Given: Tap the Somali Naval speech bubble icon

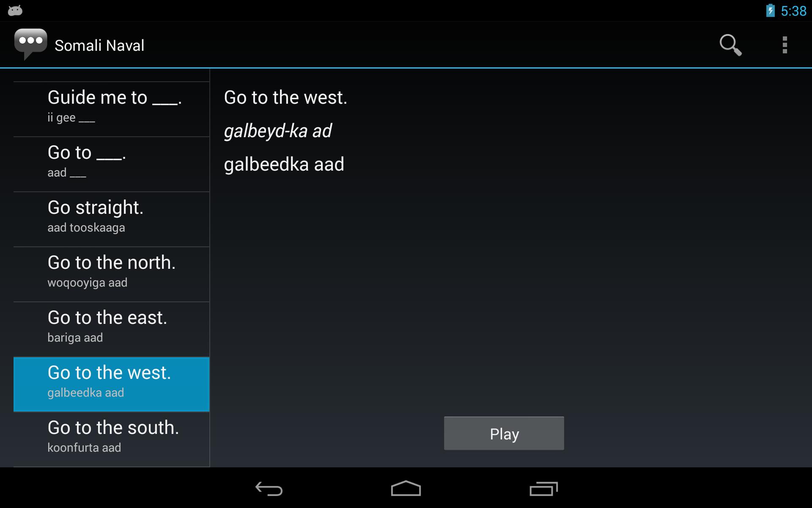Looking at the screenshot, I should tap(30, 44).
